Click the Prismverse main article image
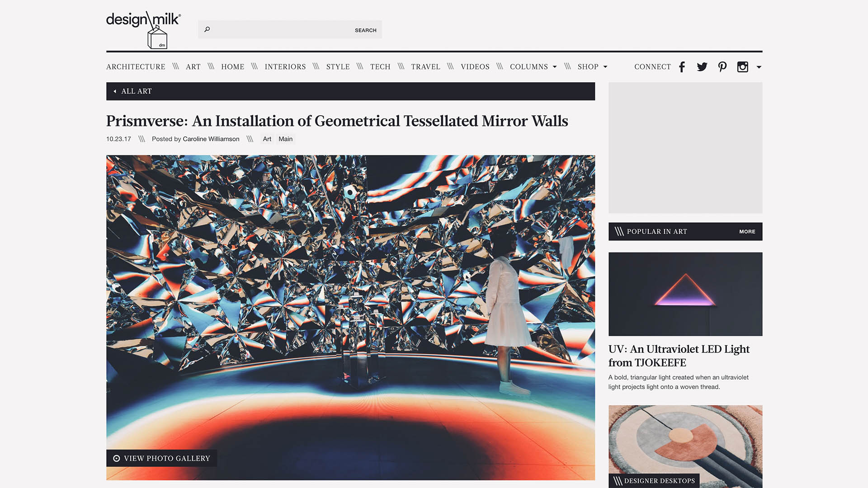 [x=351, y=318]
